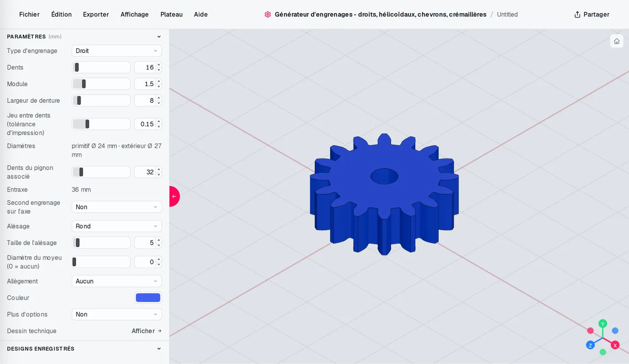Viewport: 629px width, 364px height.
Task: Click the Untitled document name
Action: click(x=507, y=14)
